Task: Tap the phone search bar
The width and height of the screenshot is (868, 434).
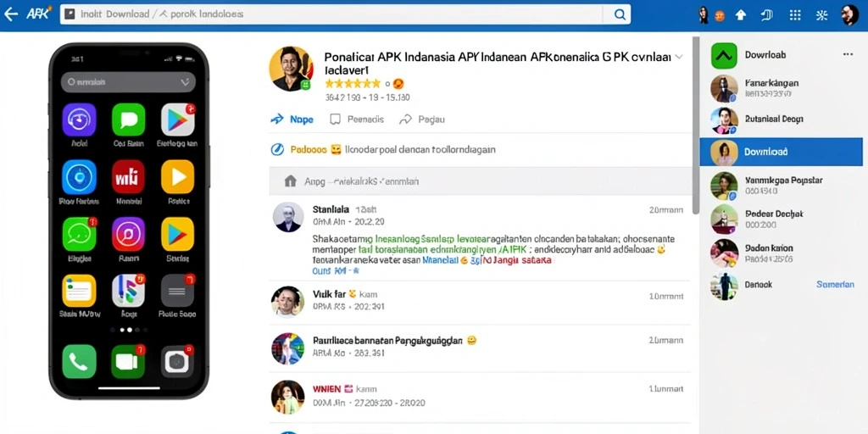Action: click(128, 82)
